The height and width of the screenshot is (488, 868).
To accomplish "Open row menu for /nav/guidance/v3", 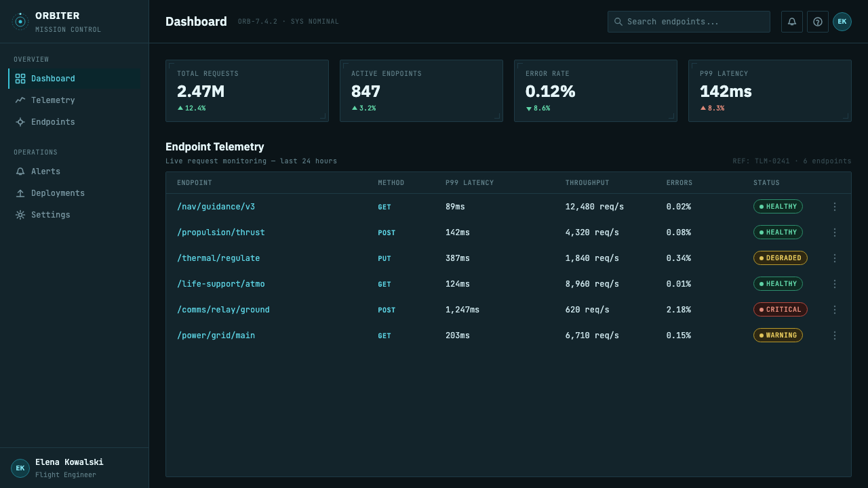I will point(835,207).
